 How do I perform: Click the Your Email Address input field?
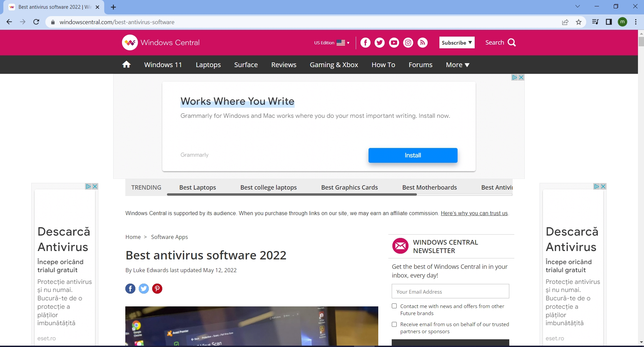(x=450, y=291)
